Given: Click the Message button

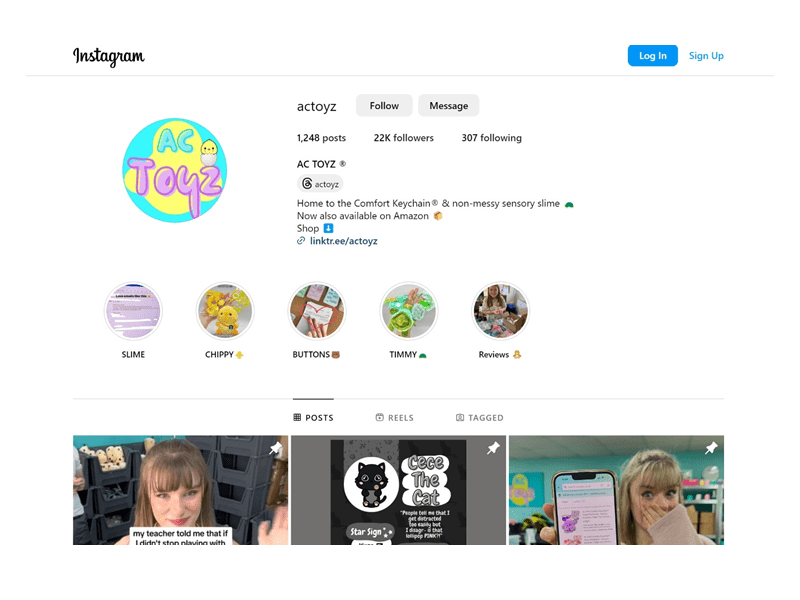Looking at the screenshot, I should point(448,106).
